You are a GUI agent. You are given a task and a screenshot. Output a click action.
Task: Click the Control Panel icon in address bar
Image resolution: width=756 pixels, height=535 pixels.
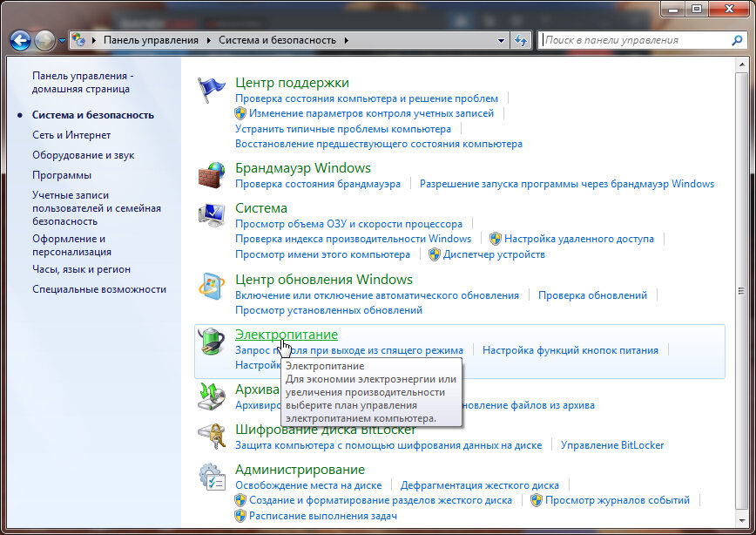[x=78, y=40]
